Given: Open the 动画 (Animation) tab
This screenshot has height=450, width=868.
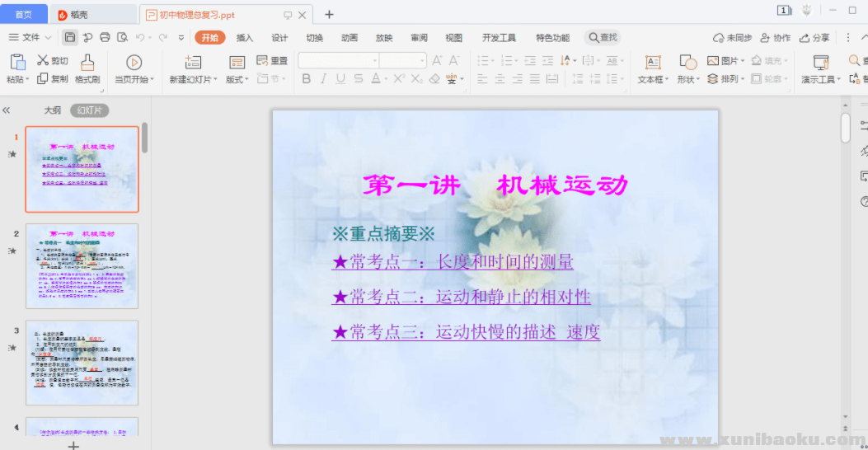Looking at the screenshot, I should pos(350,38).
